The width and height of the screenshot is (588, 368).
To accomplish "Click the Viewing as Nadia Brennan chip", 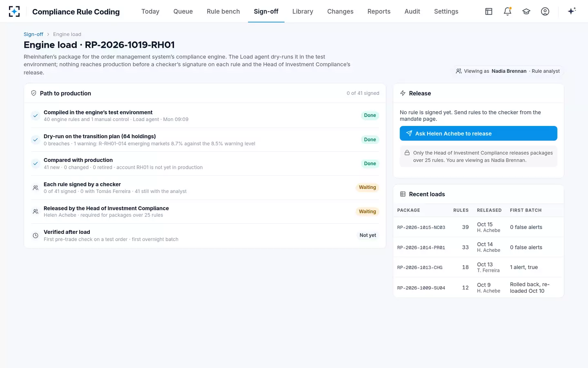I will click(508, 71).
